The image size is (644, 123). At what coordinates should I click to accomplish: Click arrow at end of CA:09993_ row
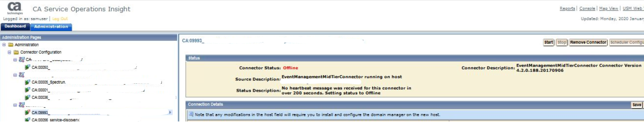[170, 113]
